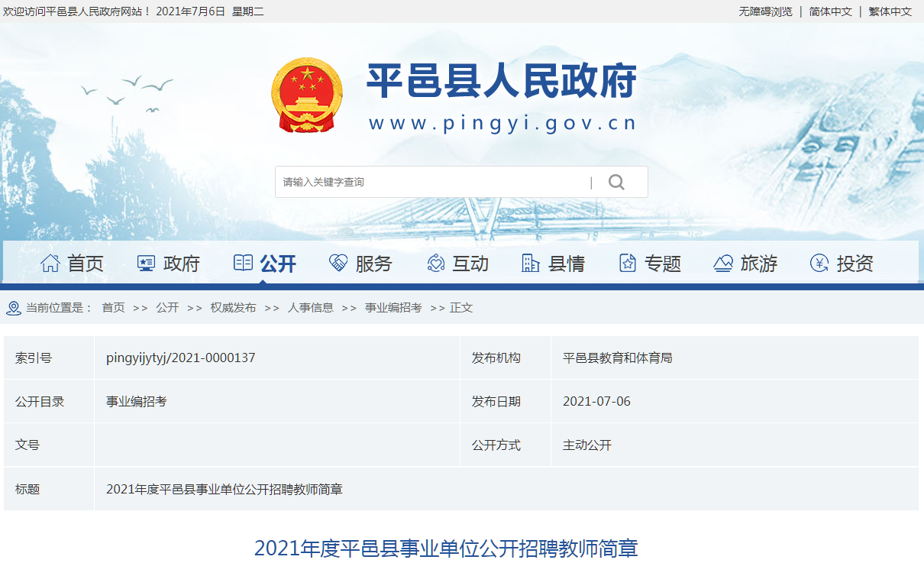Viewport: 924px width, 576px height.
Task: Click the yen coin icon beside 投资
Action: [819, 264]
